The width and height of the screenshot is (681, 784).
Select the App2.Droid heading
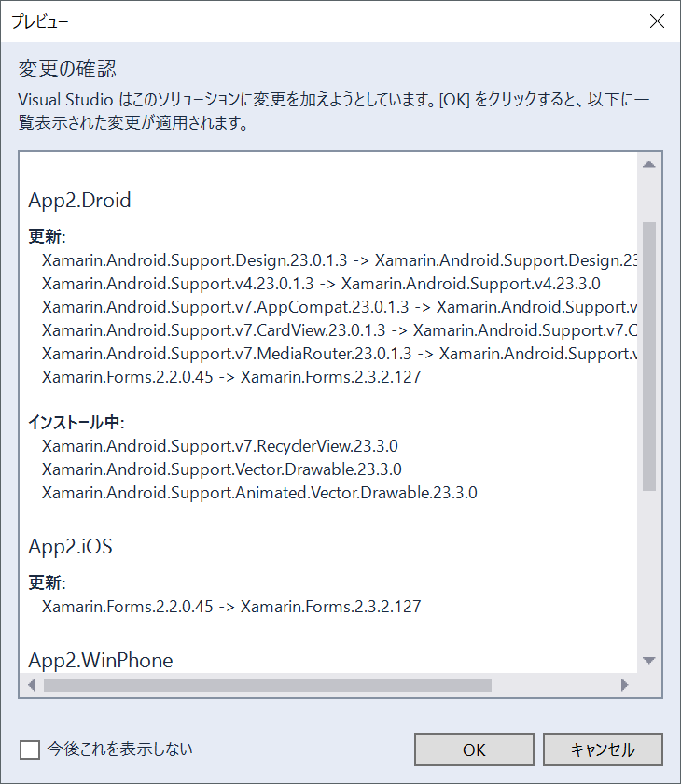click(79, 200)
